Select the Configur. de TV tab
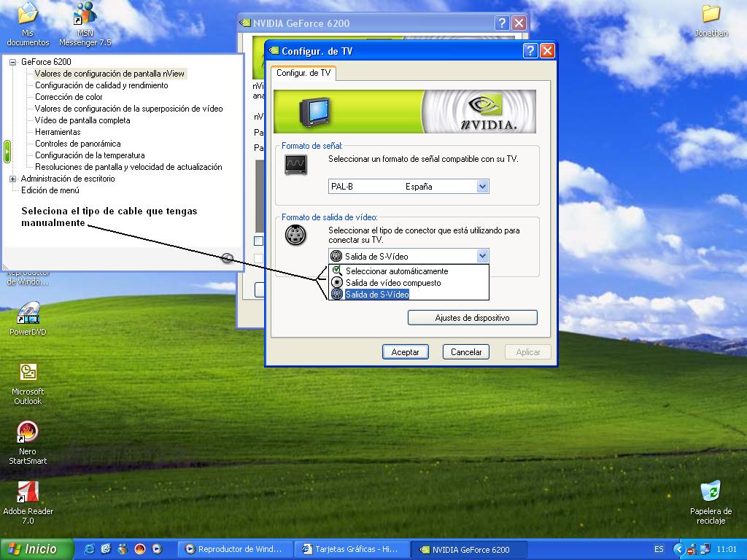747x560 pixels. coord(303,73)
